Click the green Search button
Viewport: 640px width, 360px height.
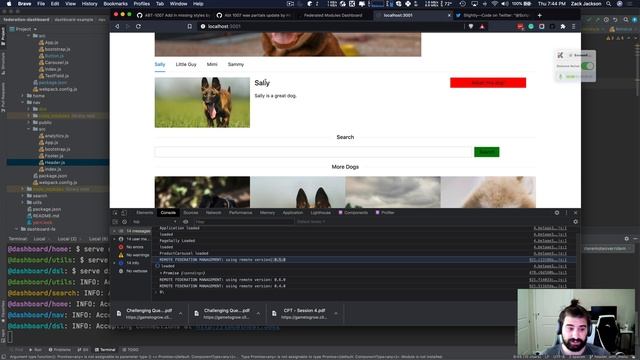click(x=487, y=152)
